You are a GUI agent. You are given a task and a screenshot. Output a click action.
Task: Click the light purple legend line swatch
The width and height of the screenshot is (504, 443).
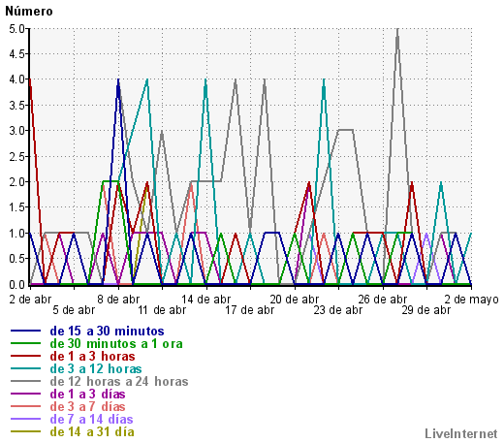click(x=25, y=419)
